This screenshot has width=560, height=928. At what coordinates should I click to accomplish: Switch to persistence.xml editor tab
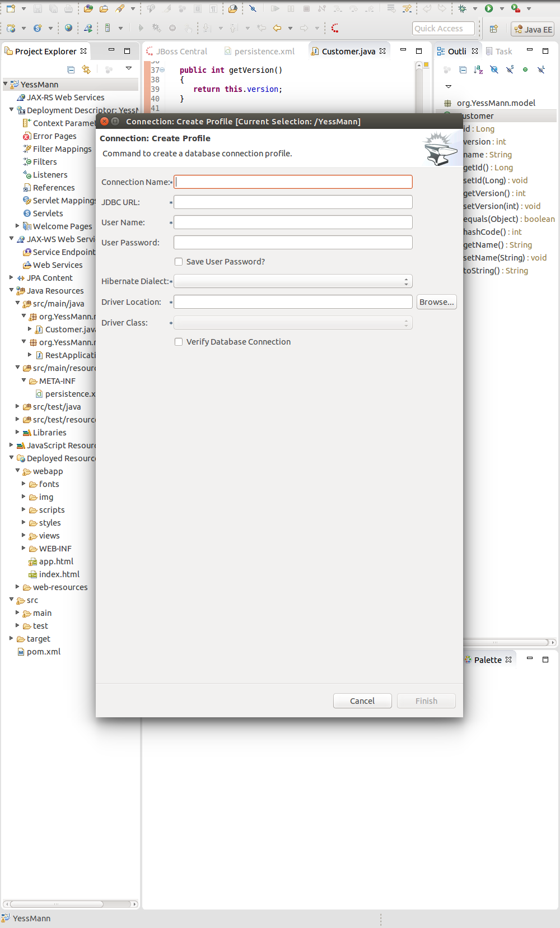259,52
